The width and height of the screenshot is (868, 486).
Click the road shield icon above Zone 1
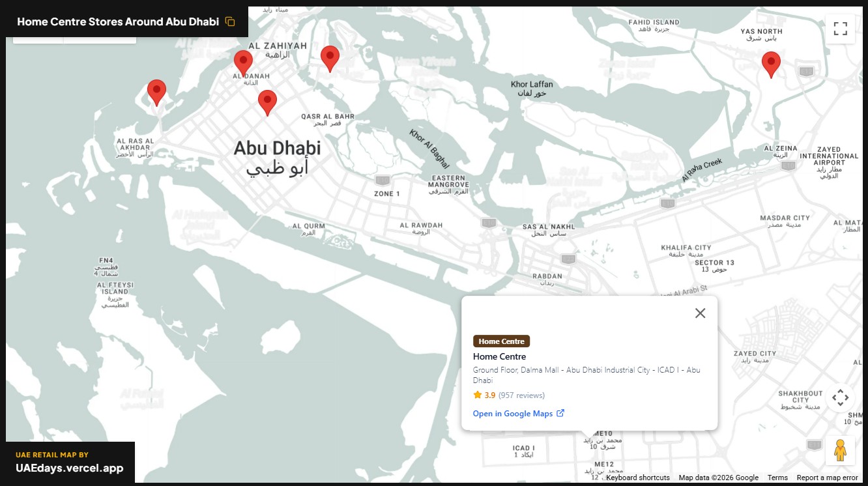[x=383, y=180]
